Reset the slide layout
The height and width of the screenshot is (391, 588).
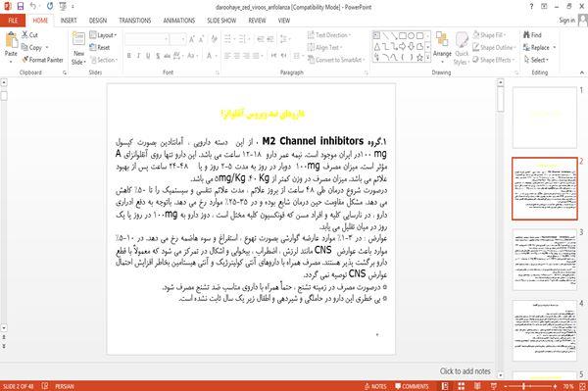pos(100,47)
